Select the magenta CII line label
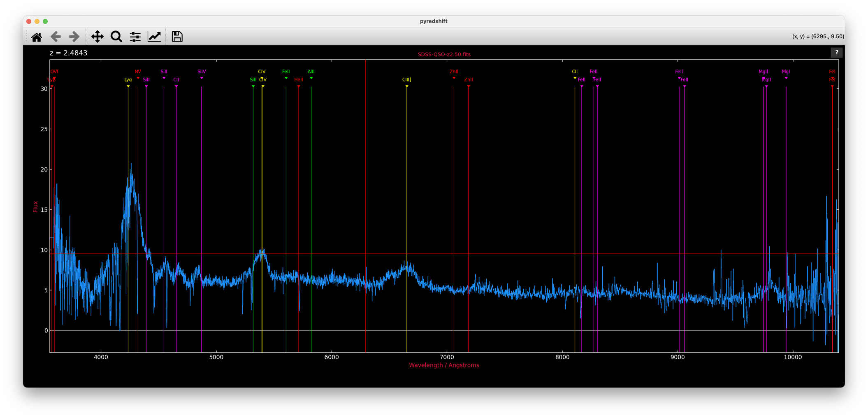This screenshot has width=868, height=418. 176,80
